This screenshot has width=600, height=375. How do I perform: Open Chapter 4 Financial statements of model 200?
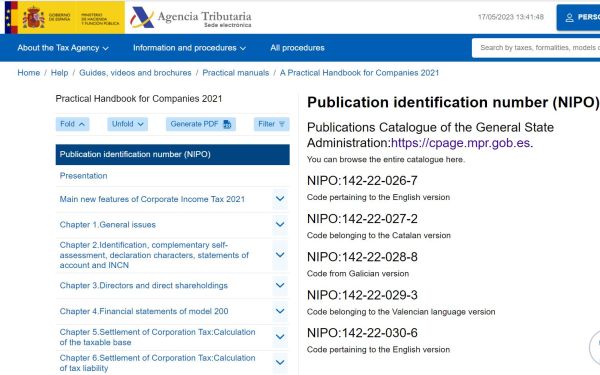coord(144,311)
